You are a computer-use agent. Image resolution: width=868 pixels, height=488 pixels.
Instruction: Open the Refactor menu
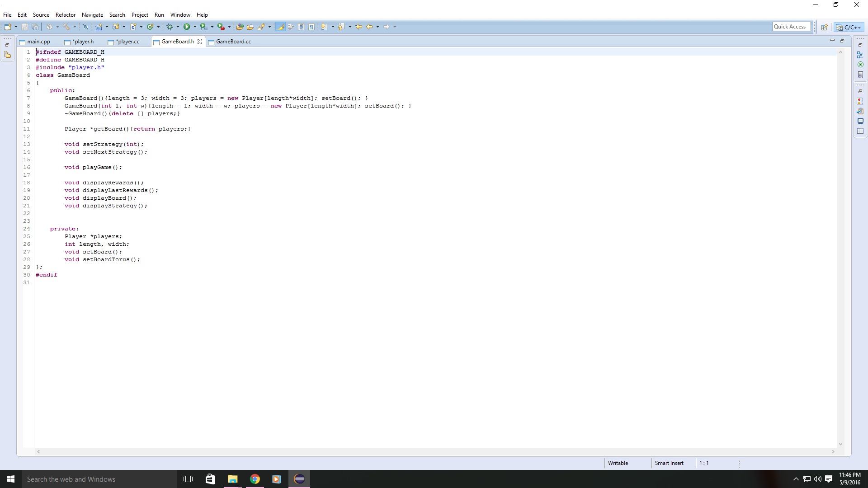65,14
